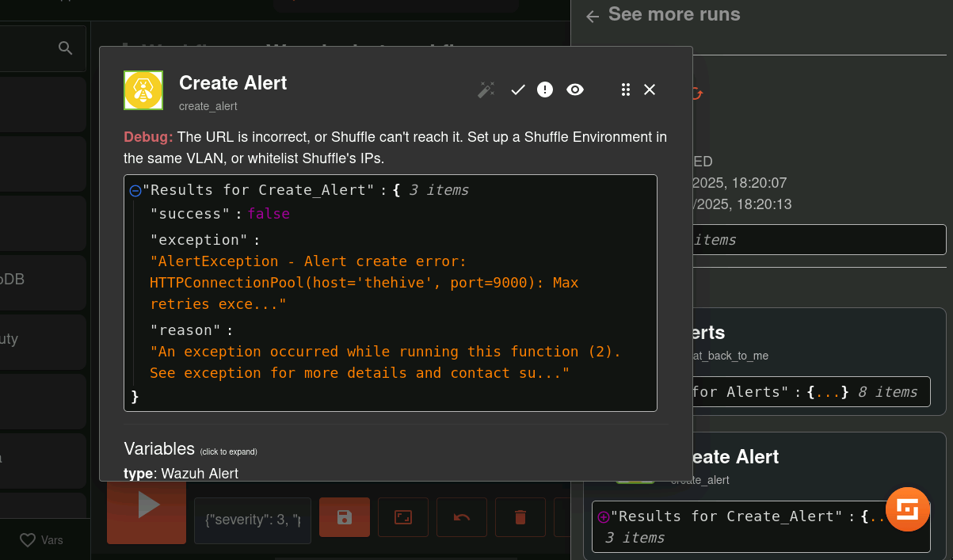This screenshot has height=560, width=953.
Task: Close the Create Alert dialog
Action: 650,90
